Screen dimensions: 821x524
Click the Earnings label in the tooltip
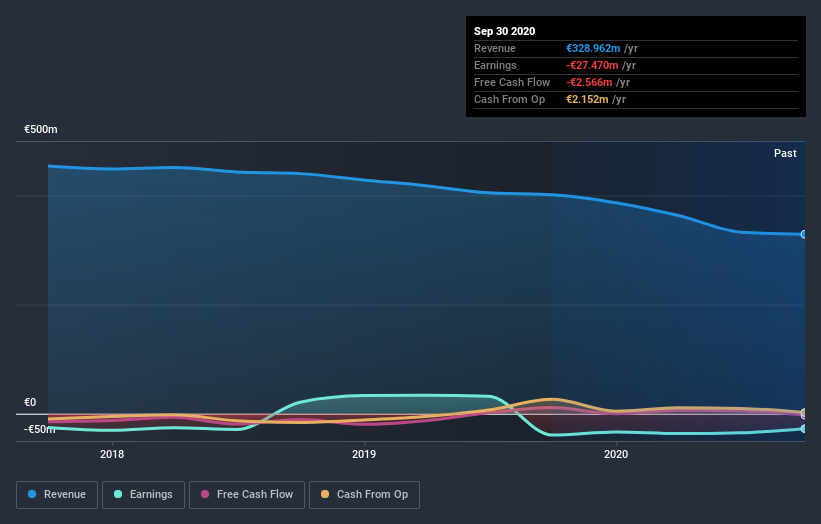coord(495,65)
